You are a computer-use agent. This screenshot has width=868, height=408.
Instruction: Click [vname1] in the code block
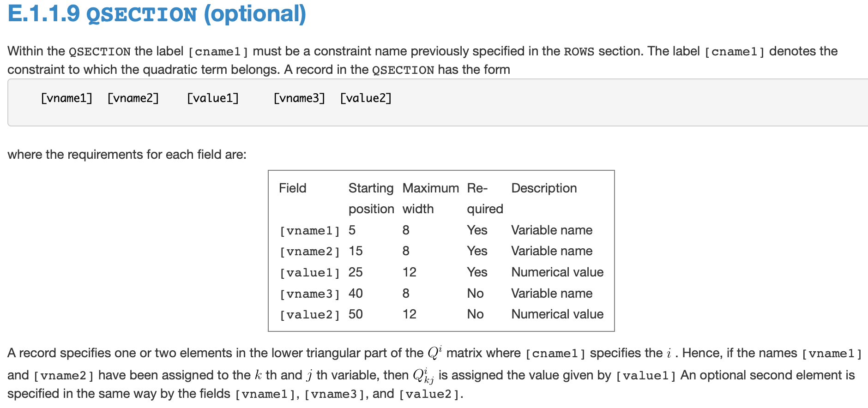pos(66,98)
